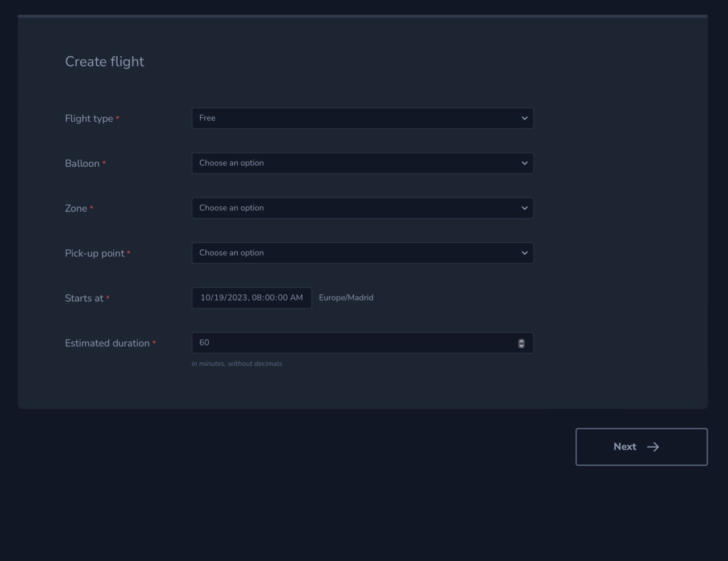Viewport: 728px width, 561px height.
Task: Select the Starts at date field
Action: point(251,298)
